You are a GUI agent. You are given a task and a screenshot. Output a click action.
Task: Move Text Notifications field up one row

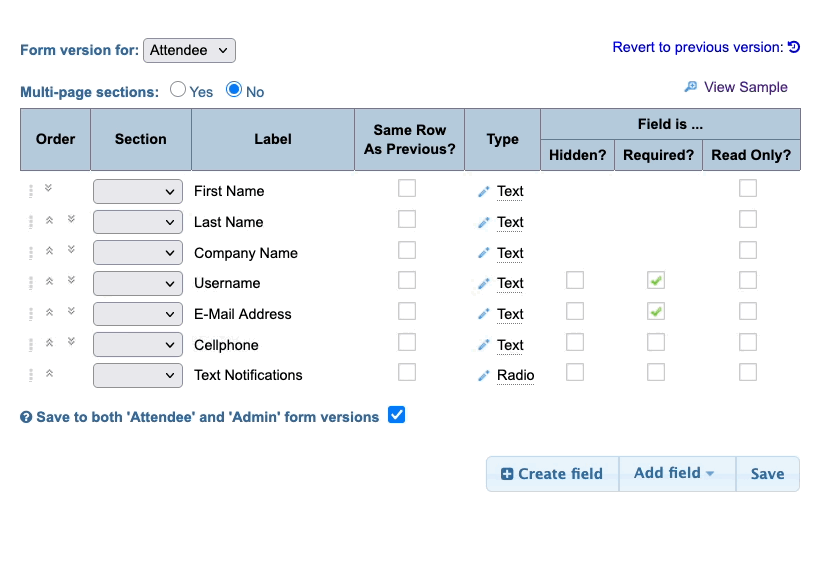49,373
